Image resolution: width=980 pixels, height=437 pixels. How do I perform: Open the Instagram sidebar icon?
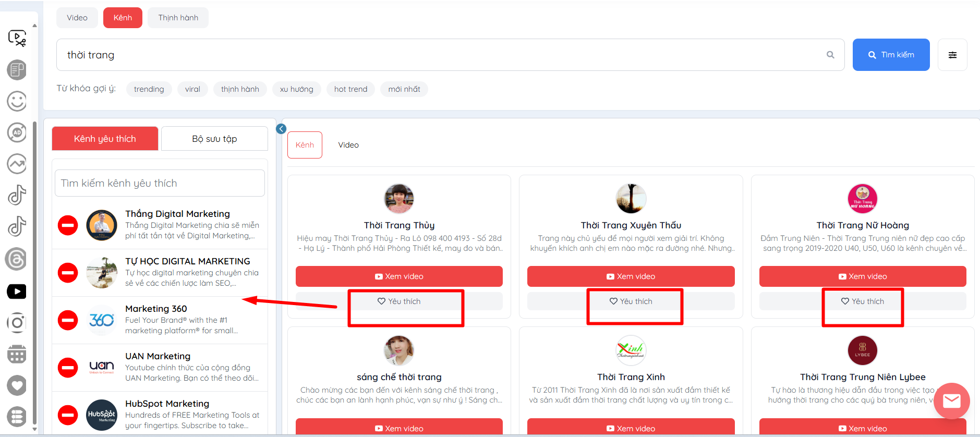(17, 323)
